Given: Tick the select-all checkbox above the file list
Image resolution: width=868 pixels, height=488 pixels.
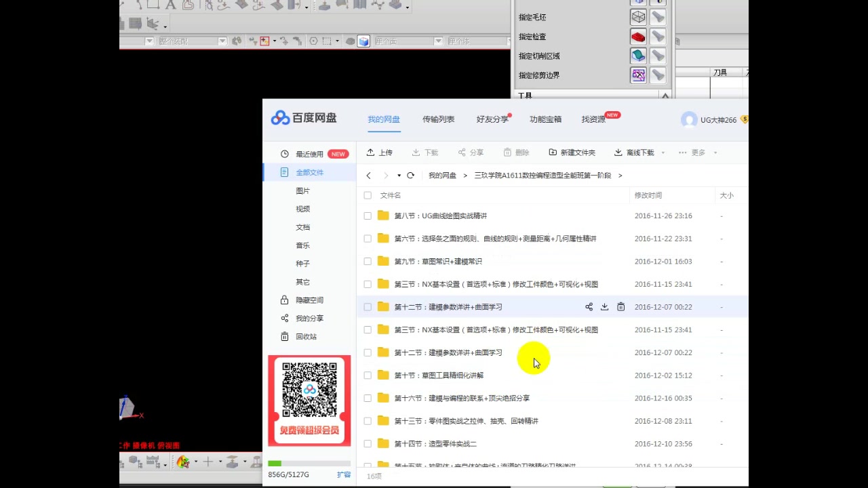Looking at the screenshot, I should 367,195.
